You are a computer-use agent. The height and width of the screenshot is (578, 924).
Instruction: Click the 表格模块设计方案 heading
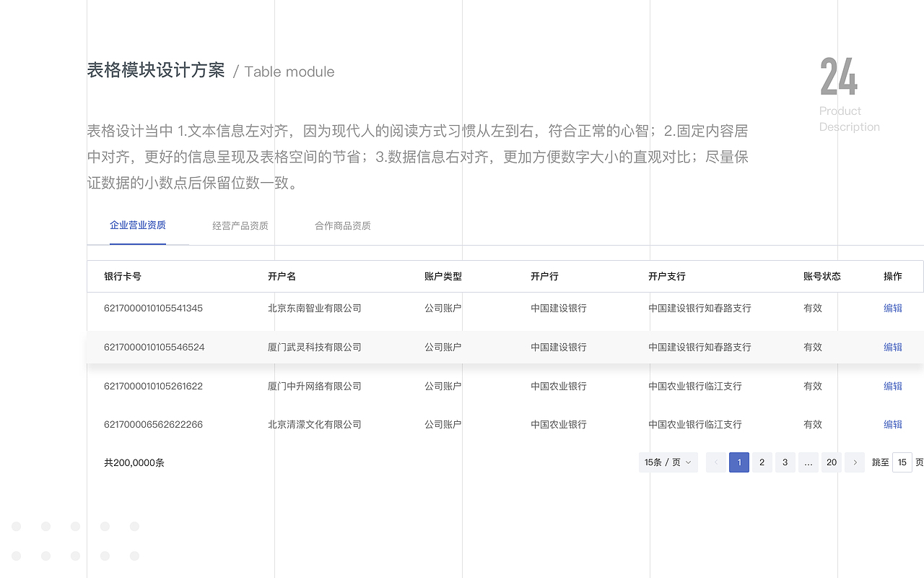[156, 70]
